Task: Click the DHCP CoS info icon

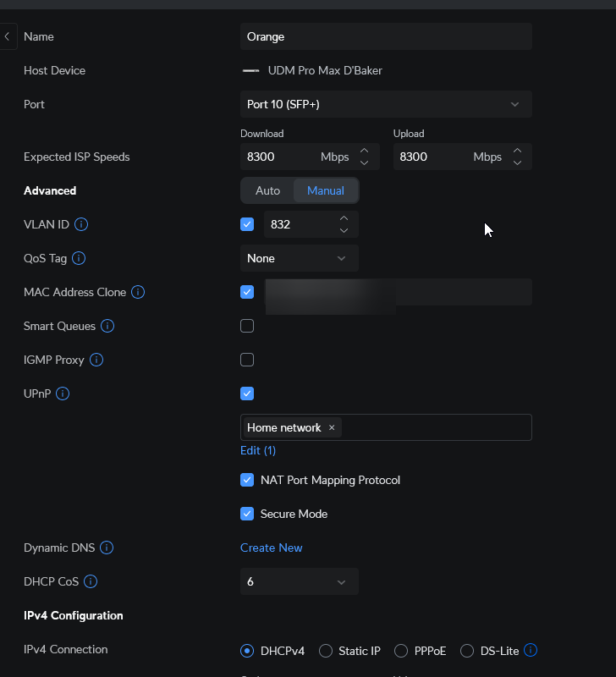Action: coord(91,581)
